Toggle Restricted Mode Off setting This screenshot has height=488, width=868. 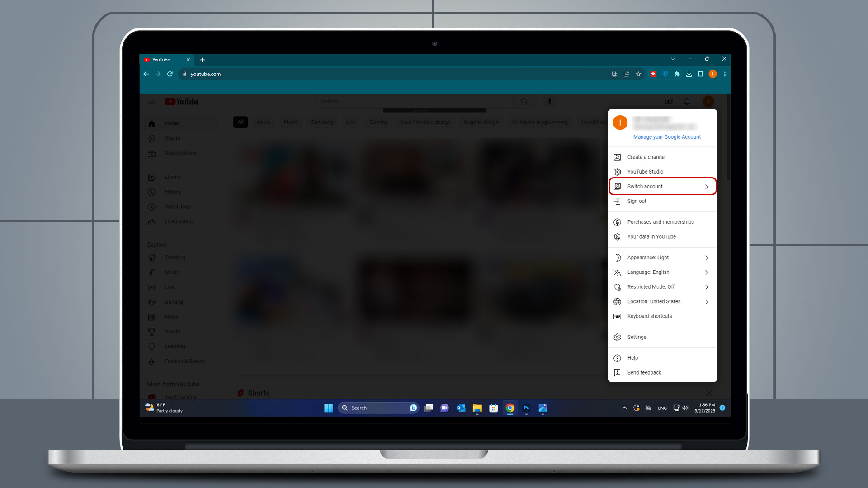[662, 286]
